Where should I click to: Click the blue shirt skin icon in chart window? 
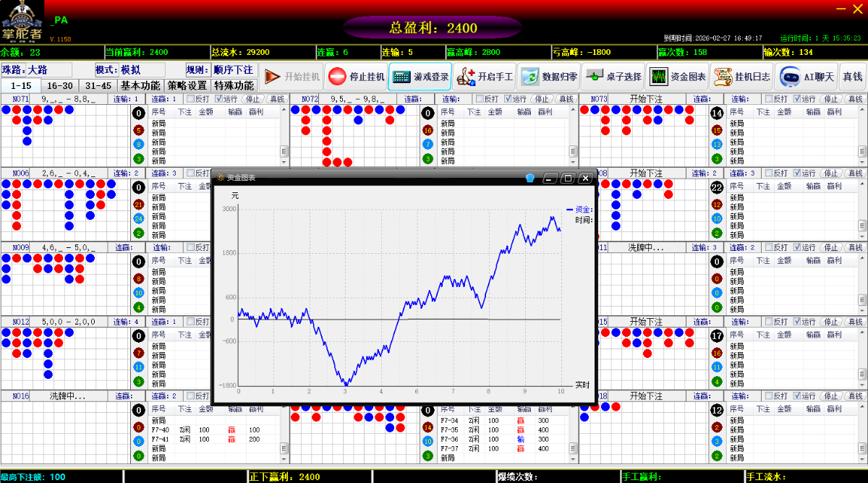pyautogui.click(x=530, y=178)
